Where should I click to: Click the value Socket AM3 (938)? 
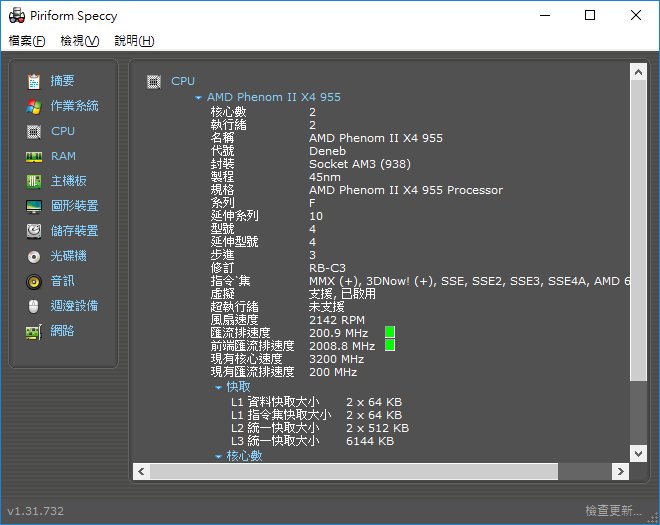[x=360, y=164]
